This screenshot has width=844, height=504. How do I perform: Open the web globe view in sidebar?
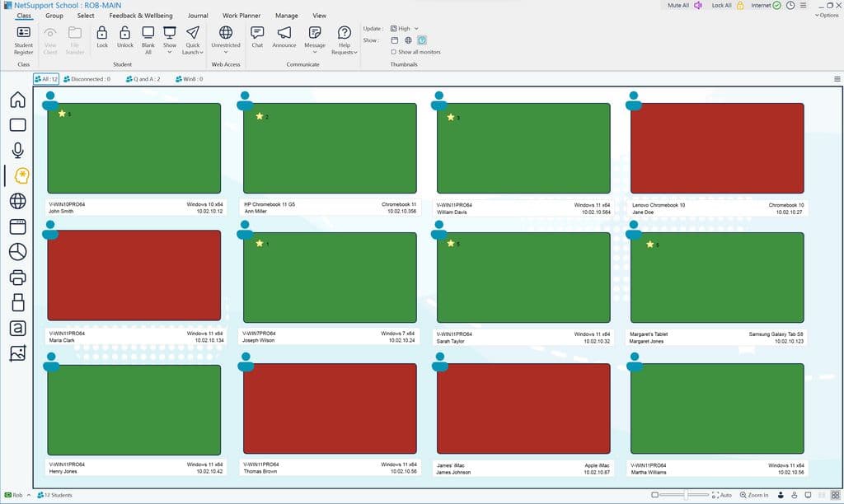(x=17, y=201)
